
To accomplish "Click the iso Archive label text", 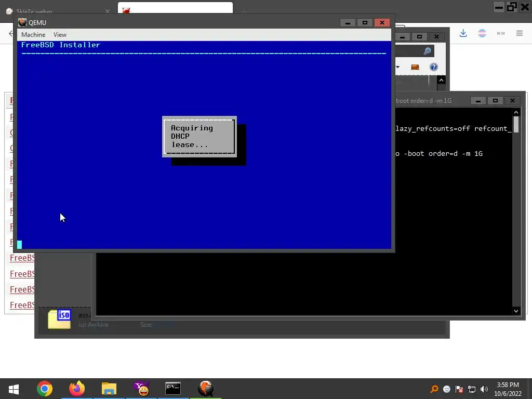I will click(x=94, y=325).
